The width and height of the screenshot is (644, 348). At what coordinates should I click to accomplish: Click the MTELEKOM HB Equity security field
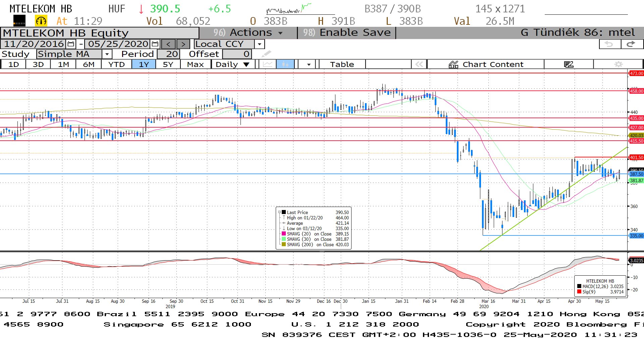pos(100,33)
